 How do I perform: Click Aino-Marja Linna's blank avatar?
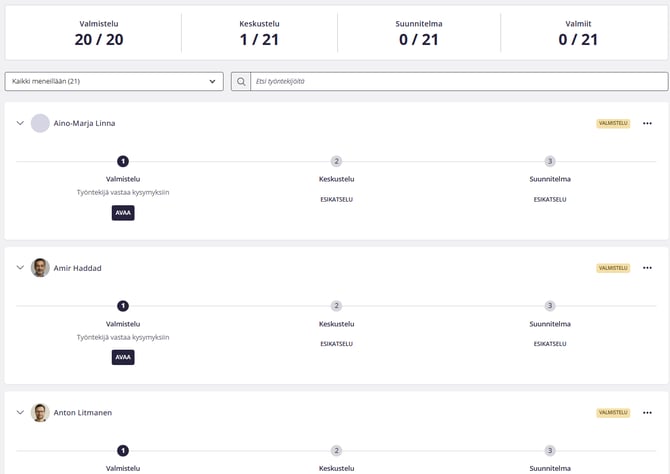40,123
